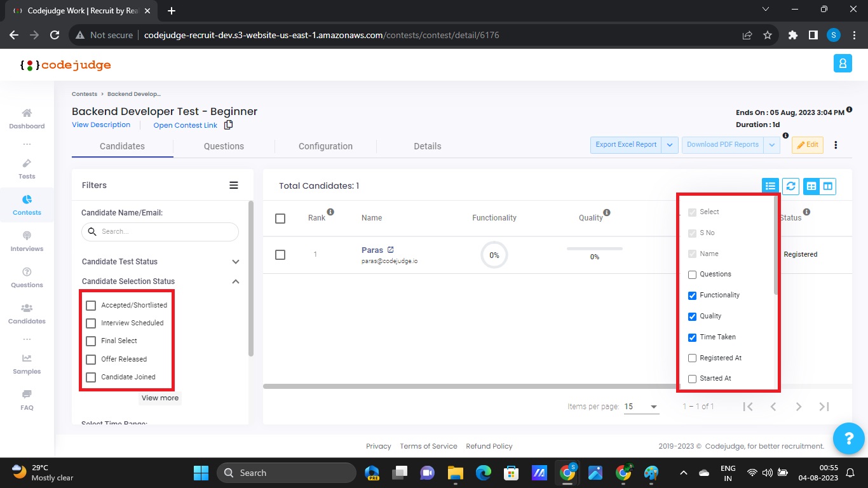Open Windows Start menu
868x488 pixels.
[x=201, y=473]
